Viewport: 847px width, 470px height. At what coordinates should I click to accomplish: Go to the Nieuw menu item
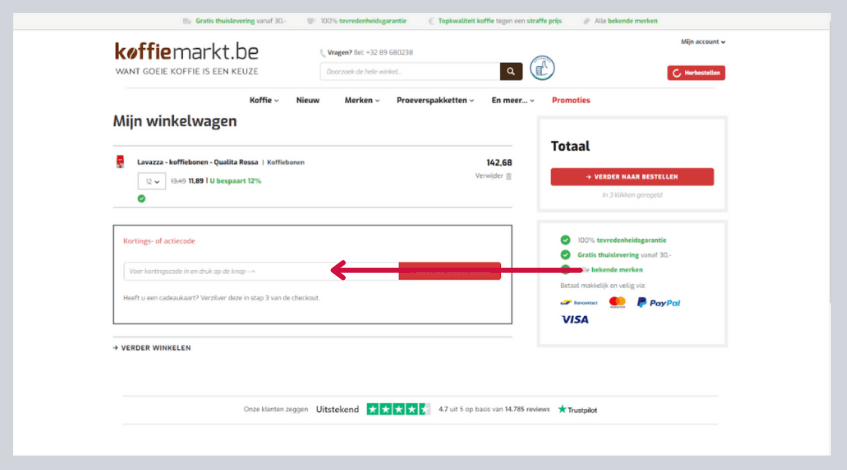[x=308, y=100]
